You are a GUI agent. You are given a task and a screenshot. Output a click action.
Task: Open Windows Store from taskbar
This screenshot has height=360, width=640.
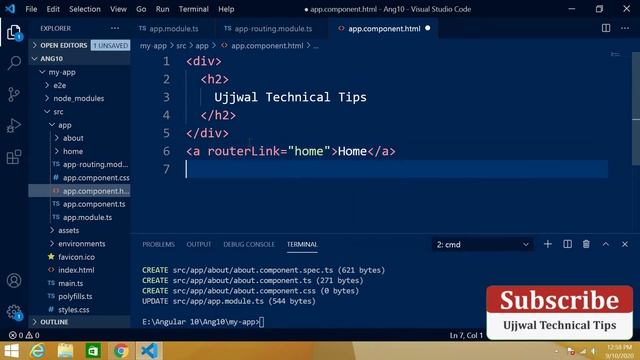tap(93, 351)
